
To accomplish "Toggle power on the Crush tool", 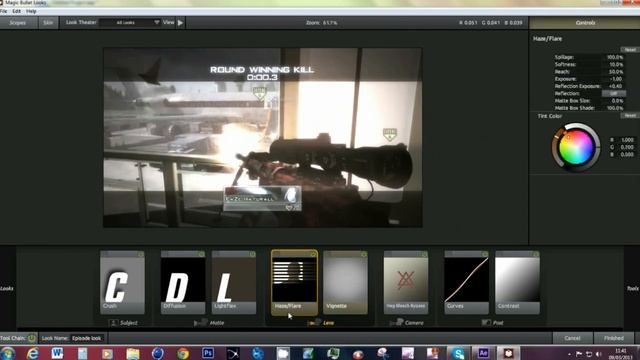I will click(x=140, y=254).
